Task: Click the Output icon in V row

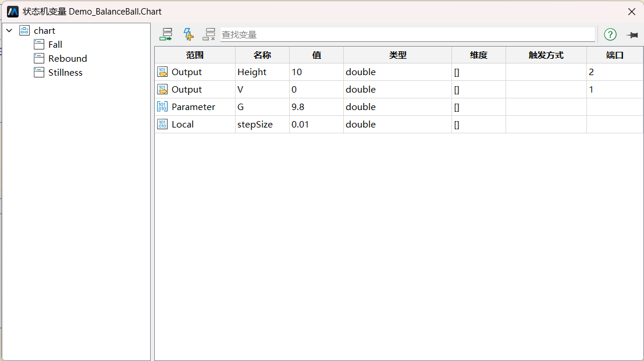Action: click(162, 89)
